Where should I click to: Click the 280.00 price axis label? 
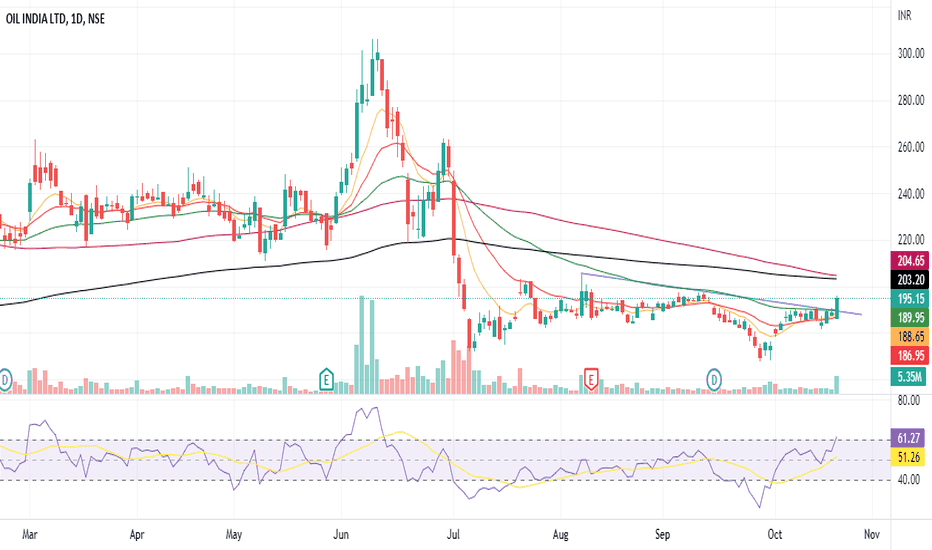[x=911, y=100]
